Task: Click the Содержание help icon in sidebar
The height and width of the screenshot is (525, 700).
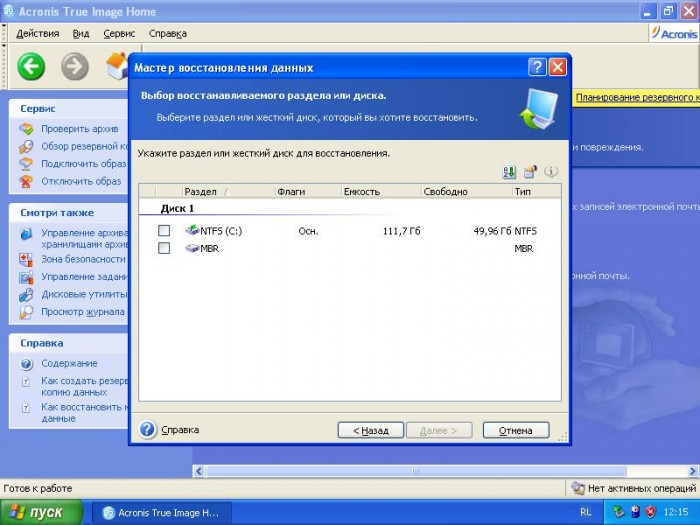Action: coord(26,364)
